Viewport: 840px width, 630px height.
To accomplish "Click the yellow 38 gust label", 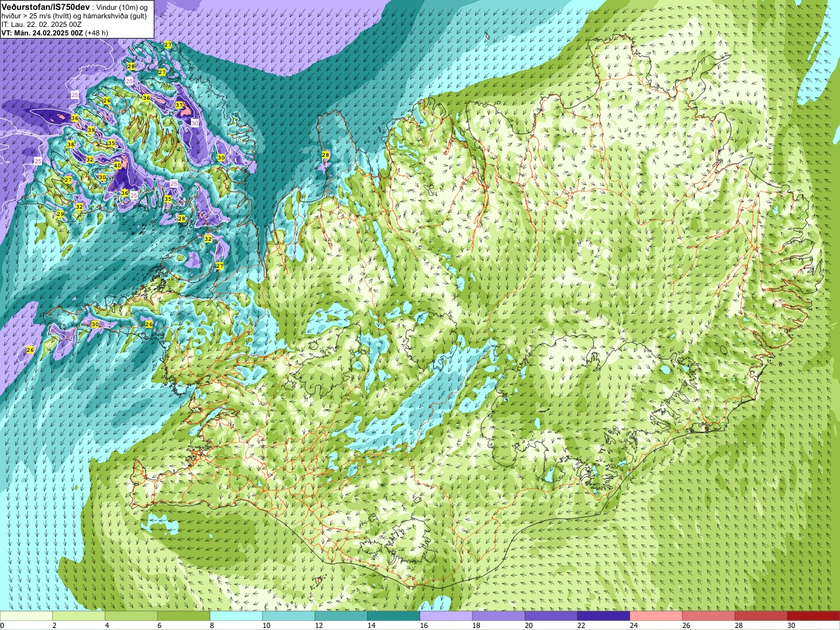I will click(70, 144).
